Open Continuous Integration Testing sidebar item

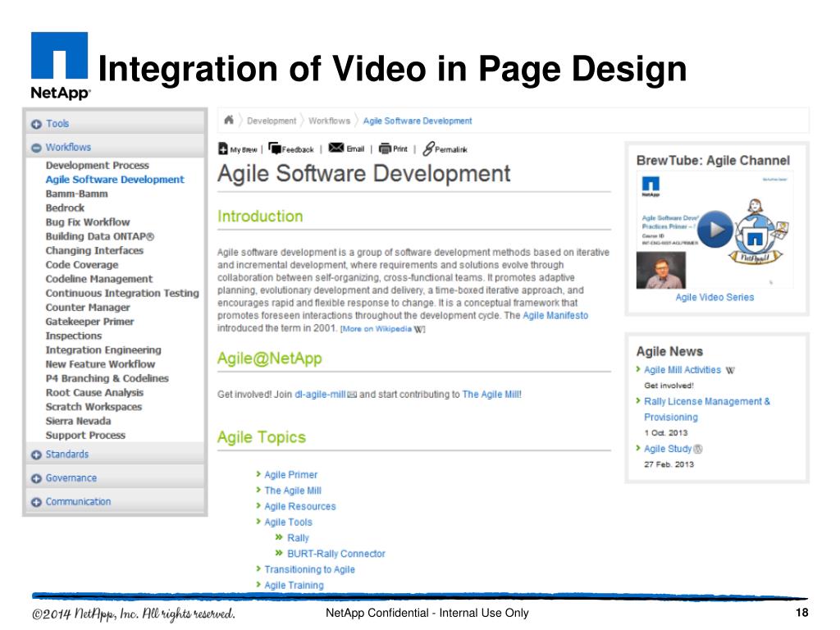click(x=122, y=293)
